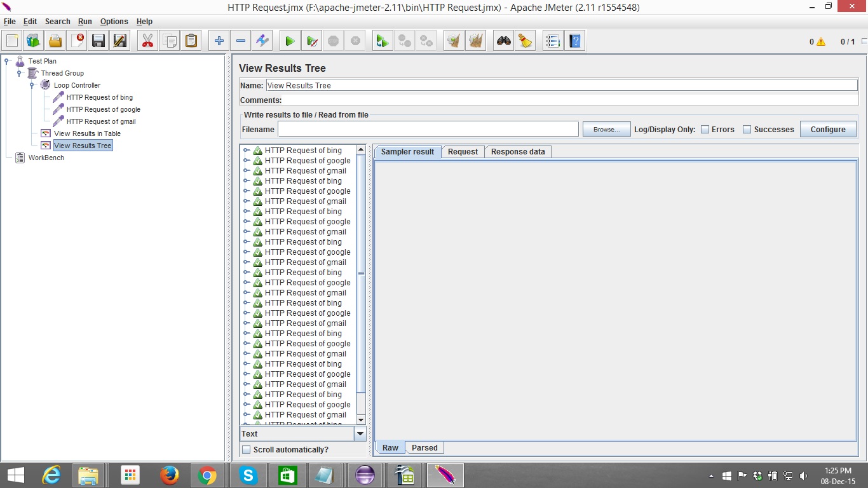
Task: Create a new test plan with New icon
Action: click(12, 41)
